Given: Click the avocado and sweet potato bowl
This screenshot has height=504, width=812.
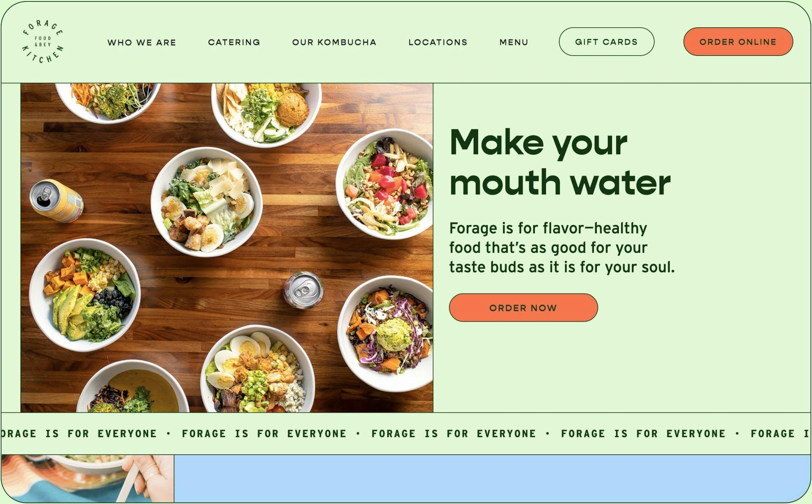Looking at the screenshot, I should [85, 295].
